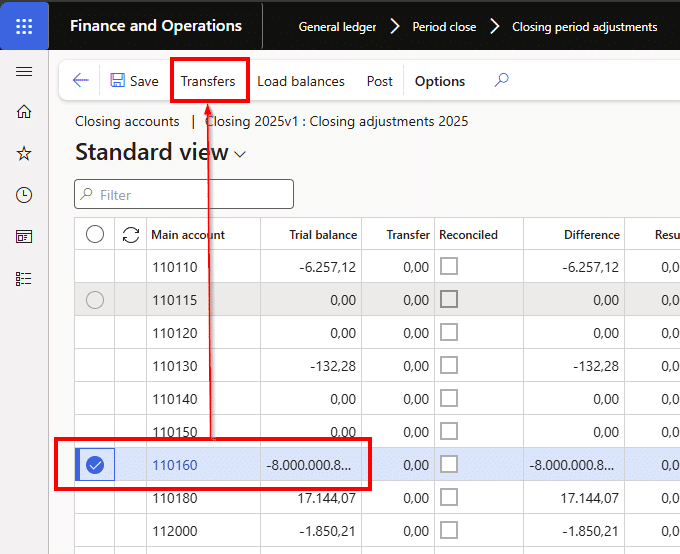Click the search magnifier in action bar
680x554 pixels.
(501, 80)
